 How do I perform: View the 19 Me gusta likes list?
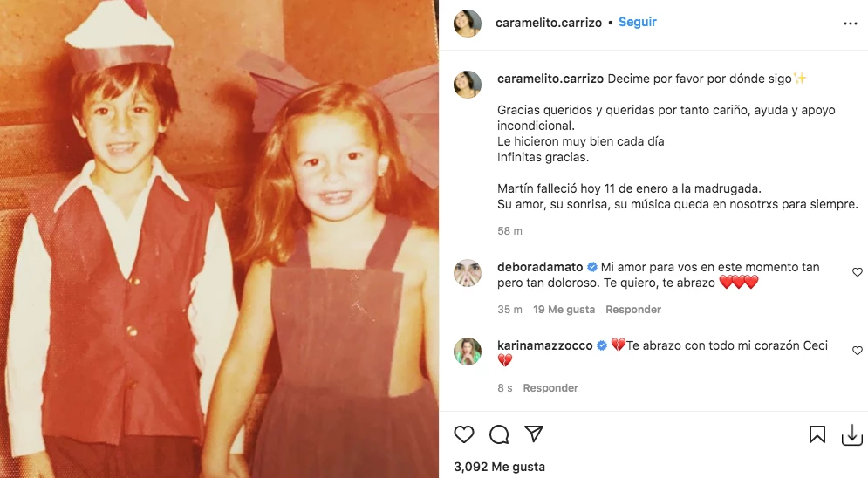(564, 310)
